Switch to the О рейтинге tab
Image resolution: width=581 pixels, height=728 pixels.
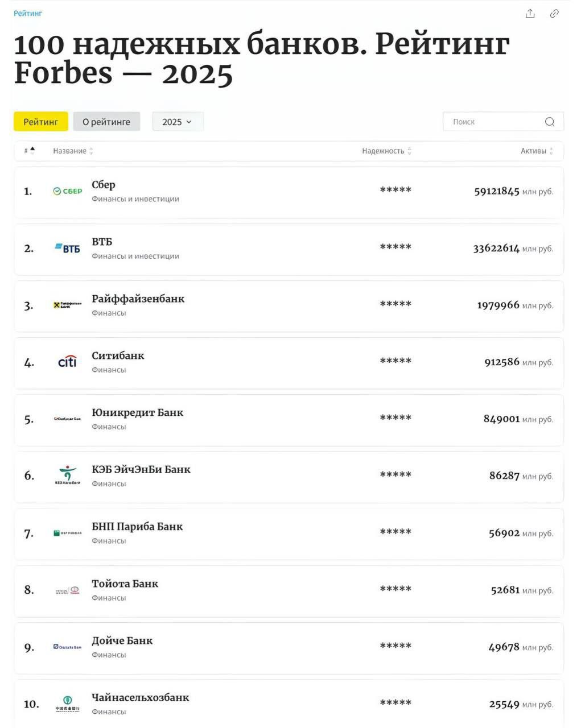(106, 122)
